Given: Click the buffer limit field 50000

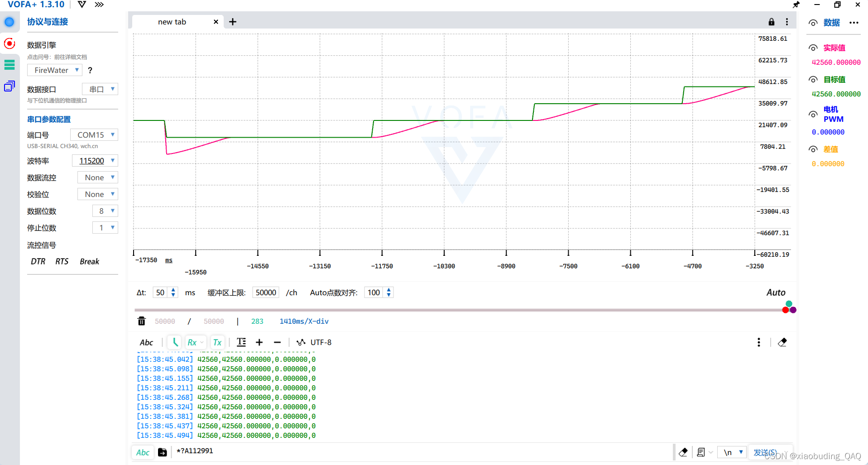Looking at the screenshot, I should pos(266,292).
